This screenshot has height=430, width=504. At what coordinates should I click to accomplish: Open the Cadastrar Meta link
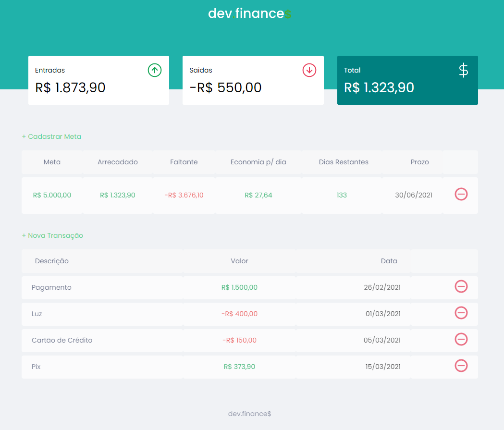click(x=51, y=136)
